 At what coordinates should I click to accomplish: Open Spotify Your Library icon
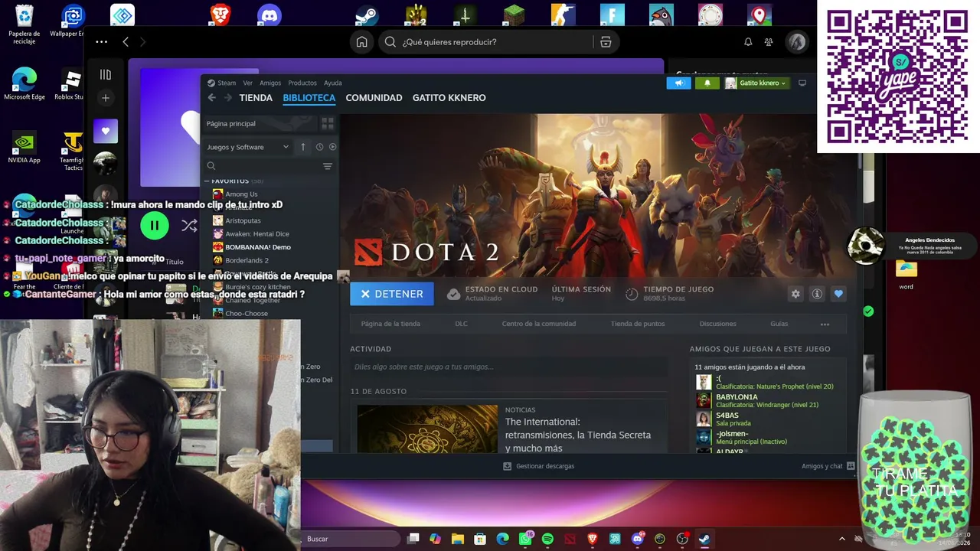[106, 74]
